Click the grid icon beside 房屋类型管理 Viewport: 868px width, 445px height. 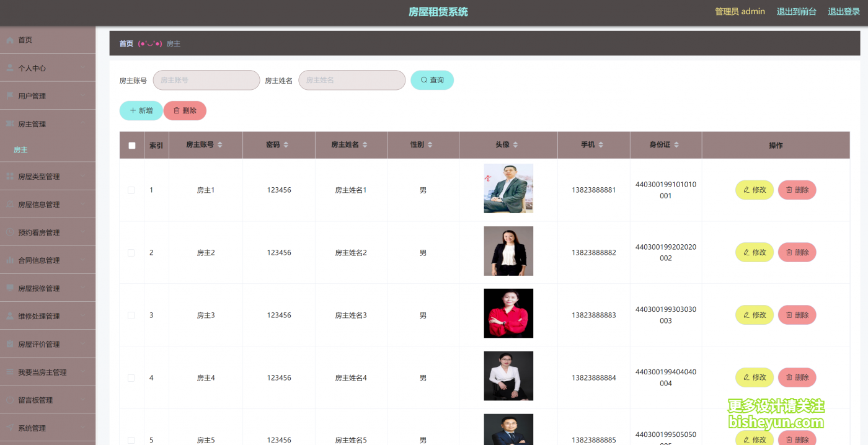click(x=10, y=177)
